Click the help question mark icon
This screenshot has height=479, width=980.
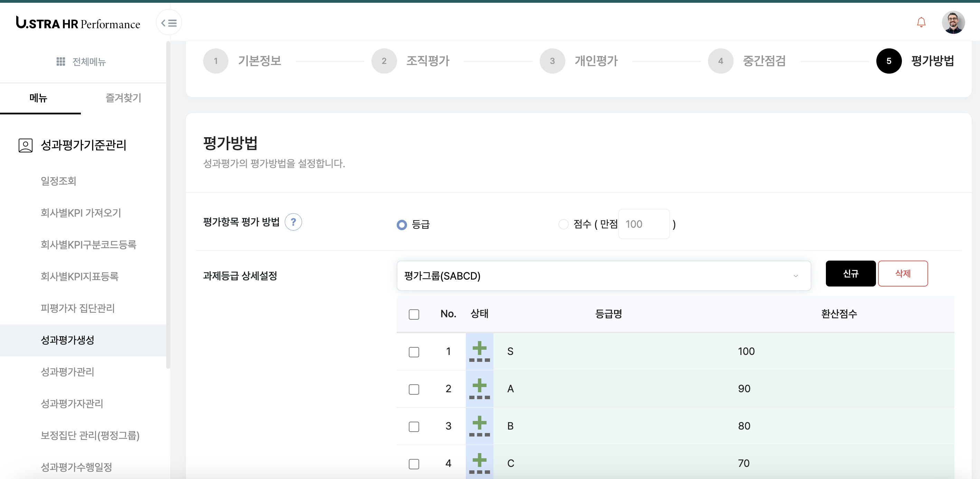[x=293, y=222]
